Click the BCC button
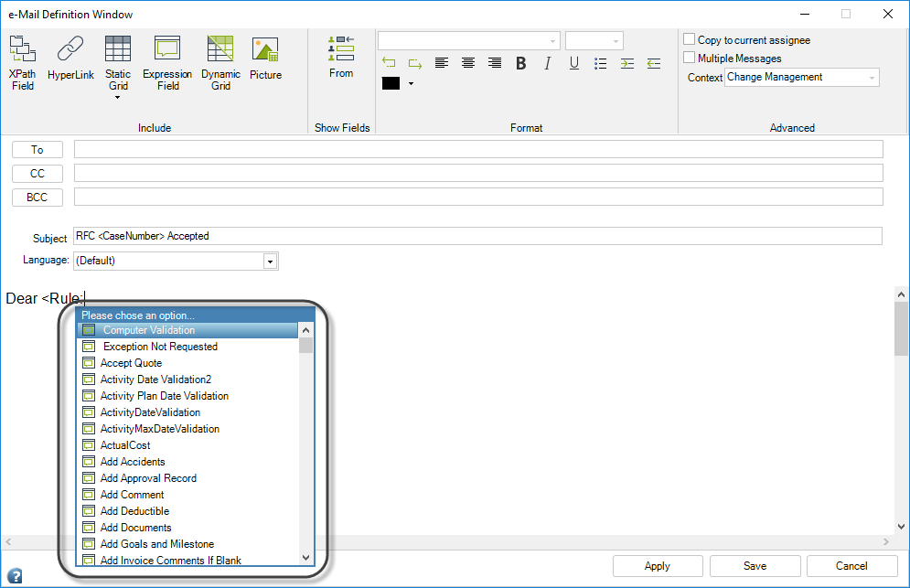The width and height of the screenshot is (910, 588). tap(37, 198)
